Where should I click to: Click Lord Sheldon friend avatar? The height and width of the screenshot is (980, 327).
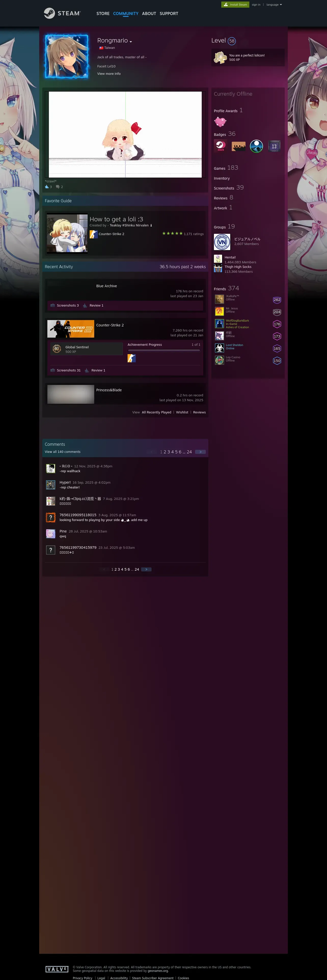tap(219, 348)
